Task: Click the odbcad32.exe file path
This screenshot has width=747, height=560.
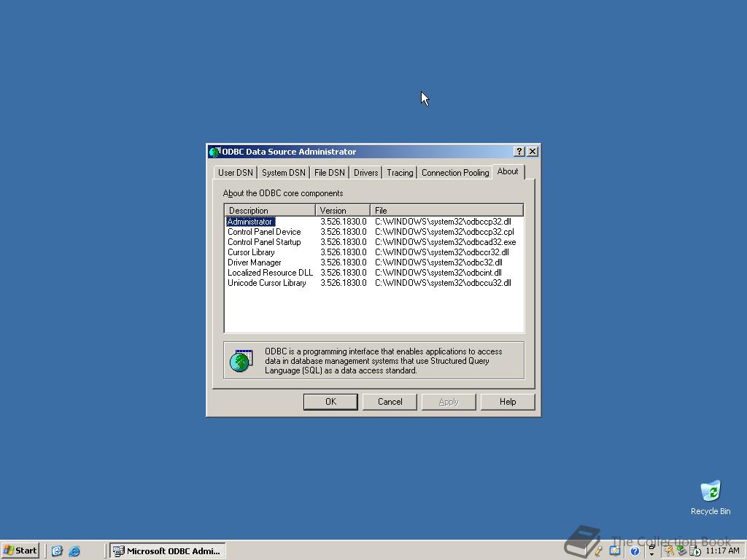Action: 446,242
